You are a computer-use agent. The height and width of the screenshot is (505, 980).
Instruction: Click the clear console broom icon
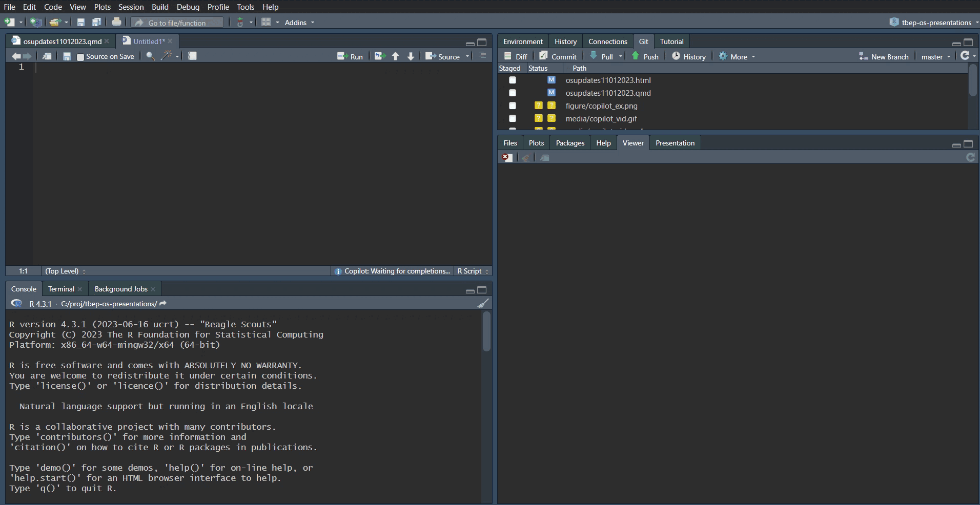(x=482, y=304)
